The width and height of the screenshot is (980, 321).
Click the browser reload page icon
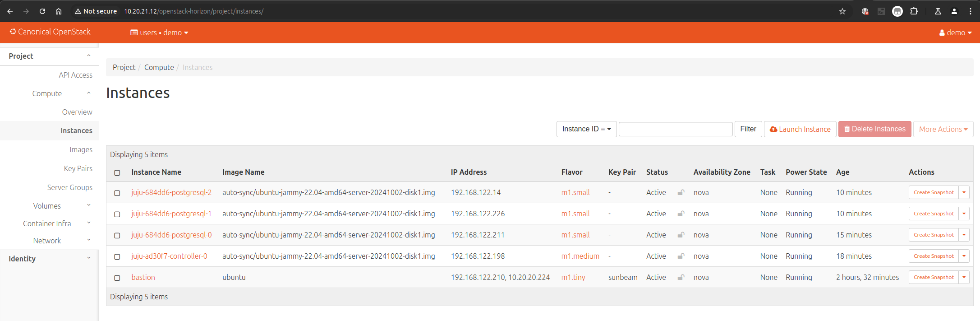(42, 11)
